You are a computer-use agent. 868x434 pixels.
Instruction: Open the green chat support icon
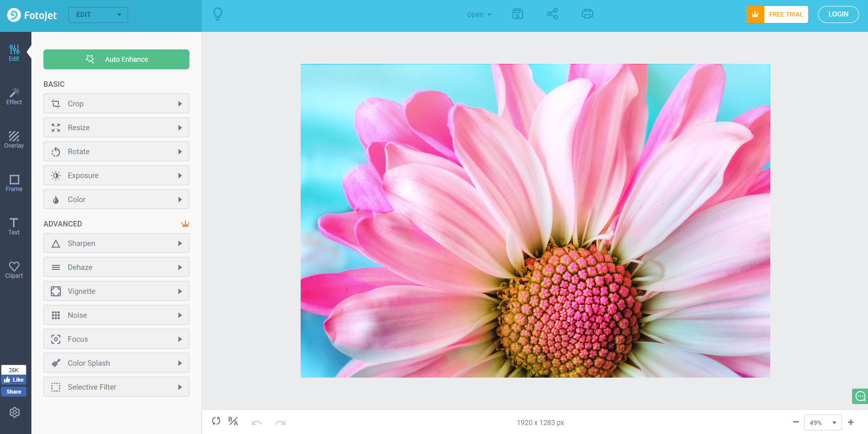[860, 396]
